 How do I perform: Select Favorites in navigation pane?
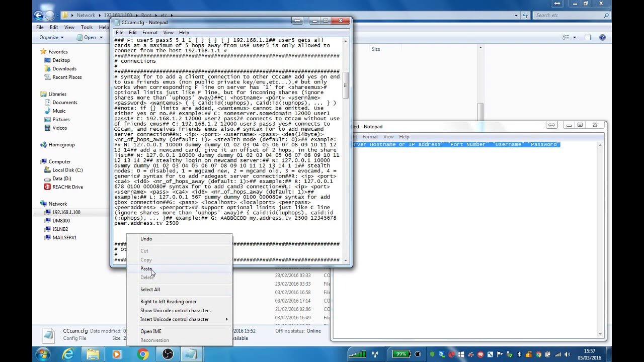tap(58, 52)
